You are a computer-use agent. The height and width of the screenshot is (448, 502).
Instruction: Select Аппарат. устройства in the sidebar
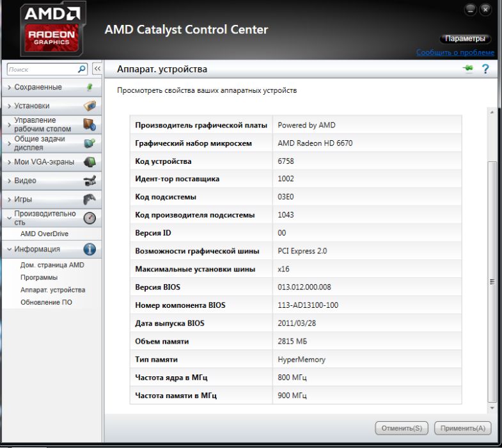click(52, 290)
